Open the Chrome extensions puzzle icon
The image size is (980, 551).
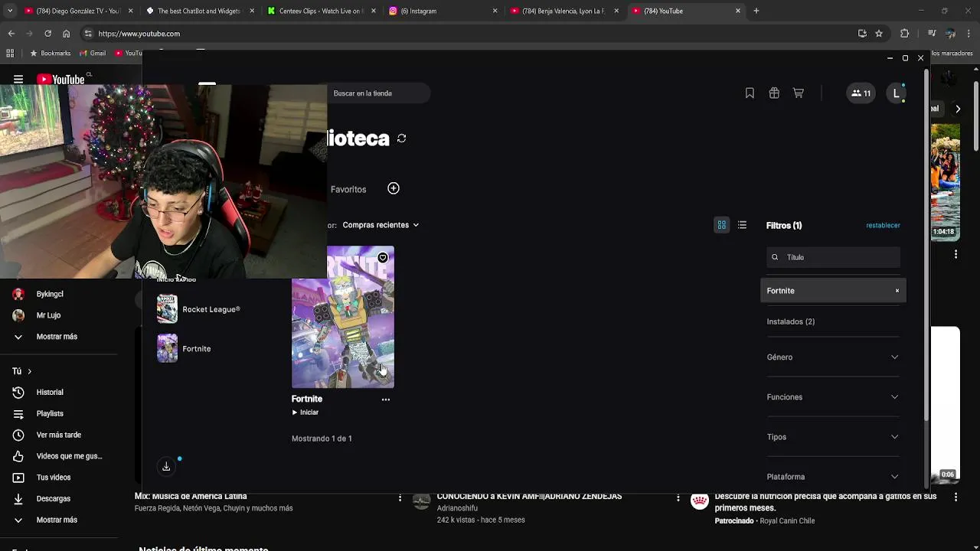pyautogui.click(x=904, y=34)
